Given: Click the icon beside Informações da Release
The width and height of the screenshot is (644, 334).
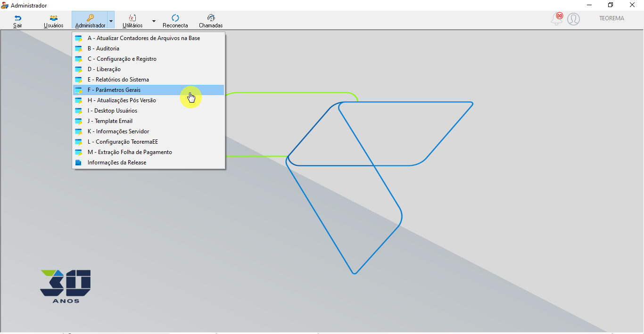Looking at the screenshot, I should pyautogui.click(x=78, y=163).
